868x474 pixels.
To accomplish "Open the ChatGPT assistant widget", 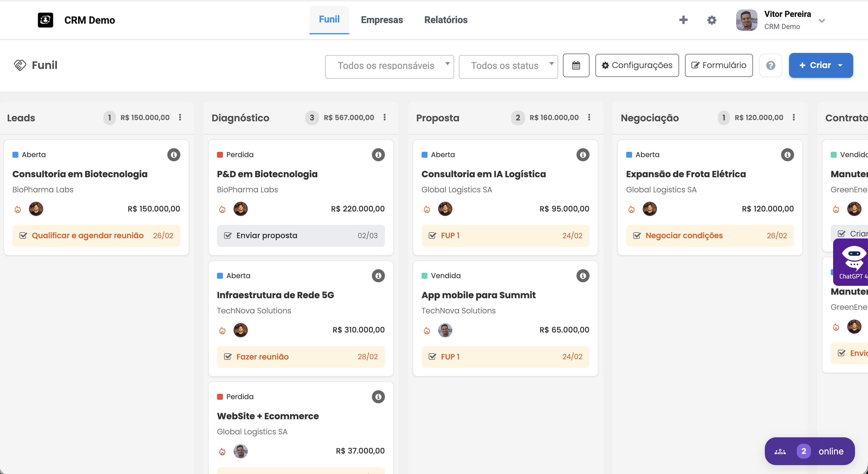I will pos(851,262).
